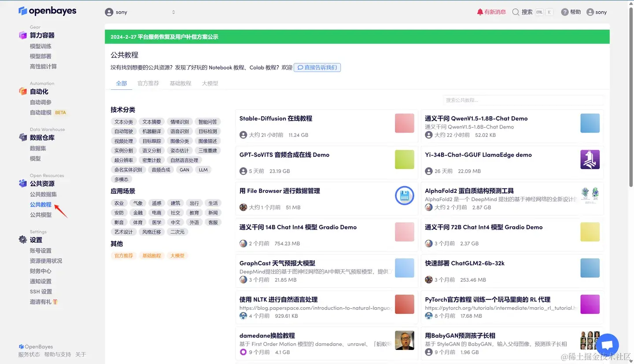Click the 公共资源 section icon
634x364 pixels.
click(x=23, y=184)
